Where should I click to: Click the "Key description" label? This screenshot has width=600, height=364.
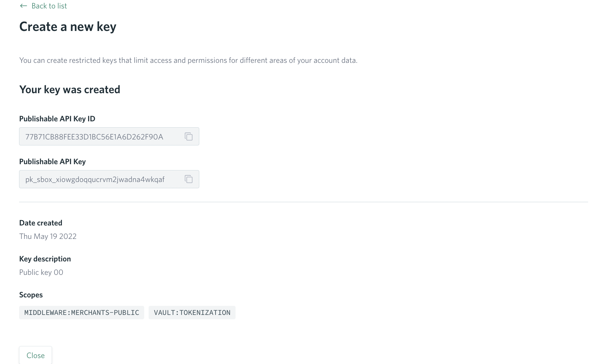45,259
